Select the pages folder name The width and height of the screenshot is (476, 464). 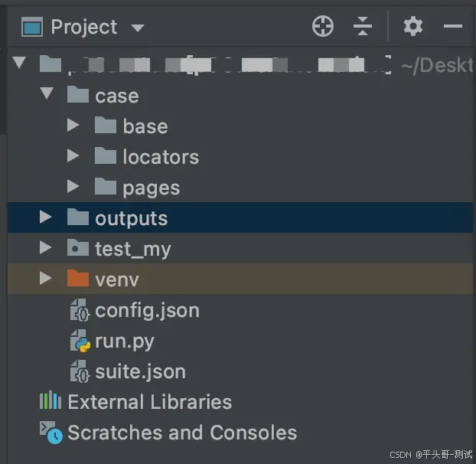coord(152,189)
